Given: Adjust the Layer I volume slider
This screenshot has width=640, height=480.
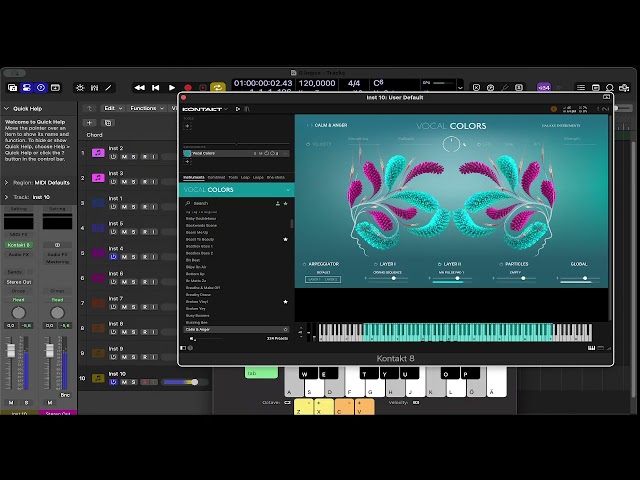Looking at the screenshot, I should pyautogui.click(x=387, y=278).
